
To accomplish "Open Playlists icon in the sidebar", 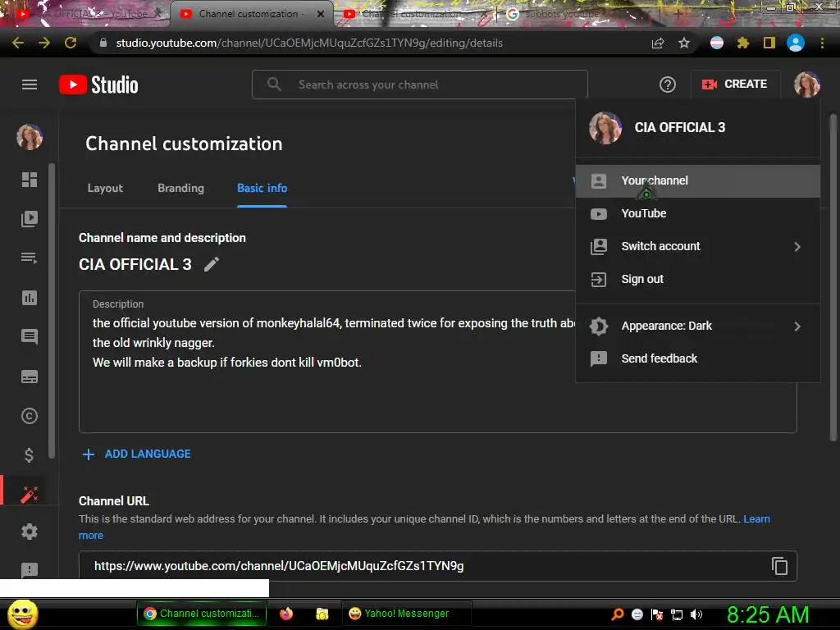I will [30, 258].
